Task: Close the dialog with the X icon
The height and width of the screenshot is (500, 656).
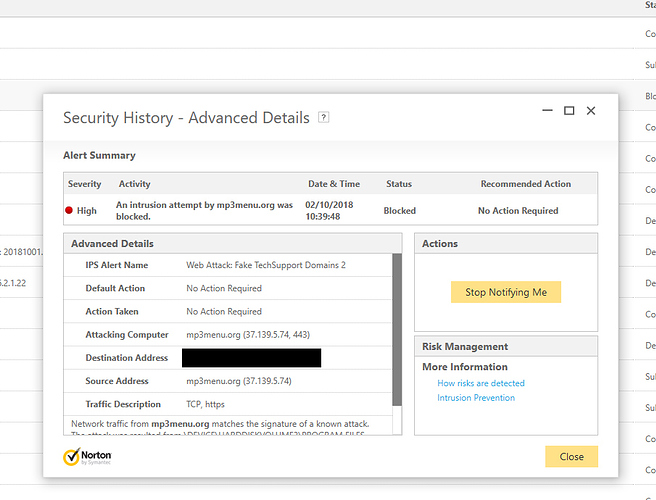Action: (x=591, y=110)
